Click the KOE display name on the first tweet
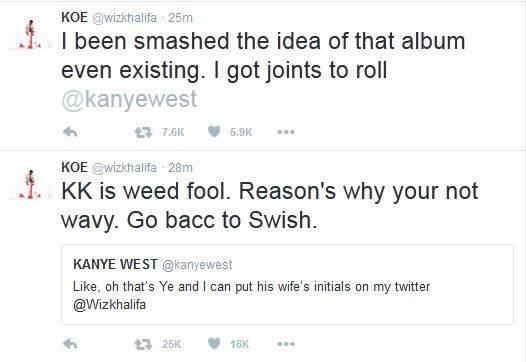 coord(74,17)
